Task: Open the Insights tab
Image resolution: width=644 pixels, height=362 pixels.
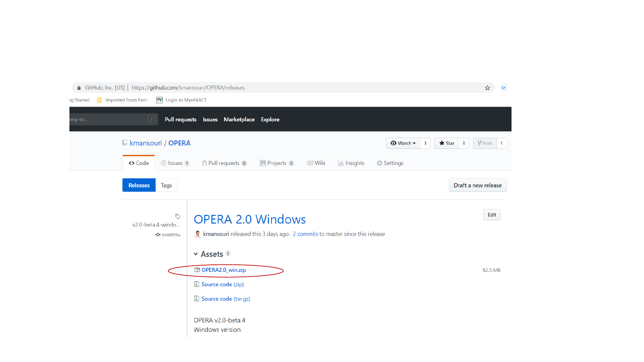Action: click(351, 163)
